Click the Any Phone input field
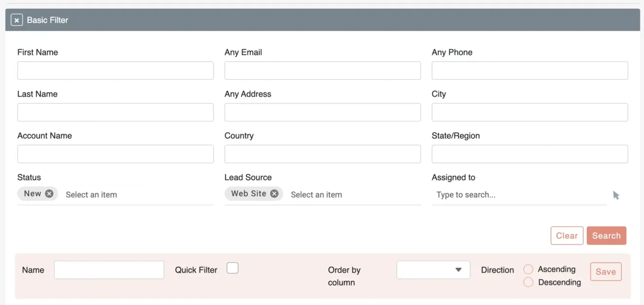Image resolution: width=644 pixels, height=305 pixels. (529, 70)
